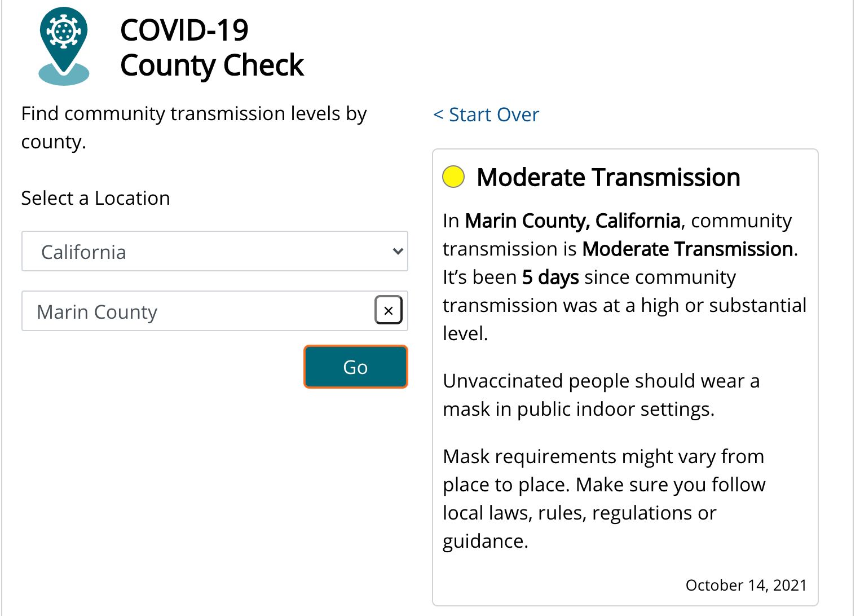This screenshot has width=860, height=616.
Task: Click the virus symbol inside the pin logo
Action: click(64, 31)
